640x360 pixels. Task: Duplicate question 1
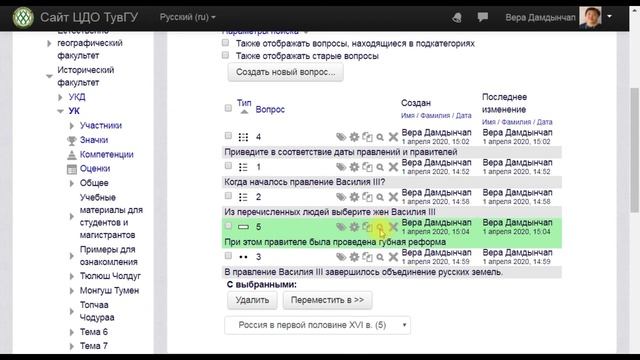[367, 167]
